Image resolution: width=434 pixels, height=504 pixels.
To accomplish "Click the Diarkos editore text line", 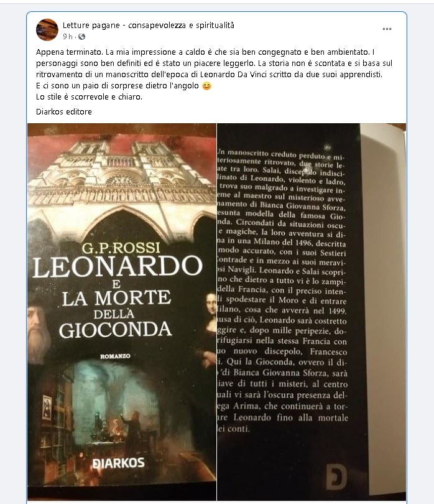I will pyautogui.click(x=64, y=112).
